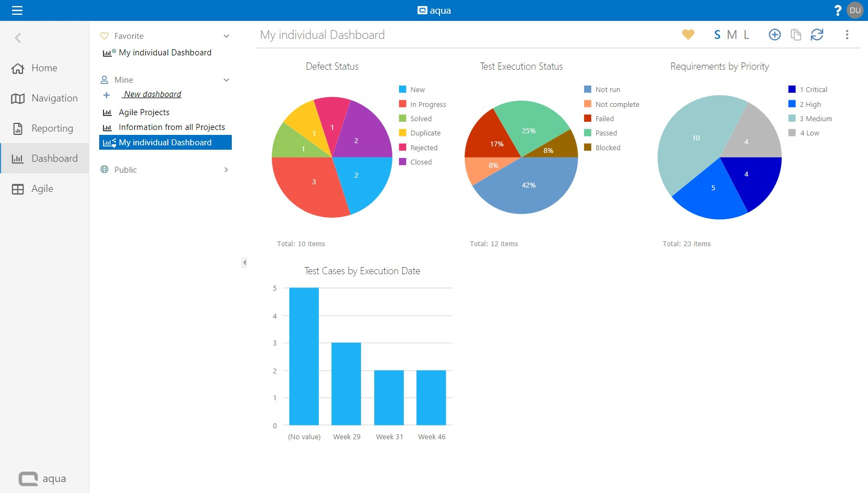Switch to small widget size S
This screenshot has width=868, height=493.
point(717,35)
